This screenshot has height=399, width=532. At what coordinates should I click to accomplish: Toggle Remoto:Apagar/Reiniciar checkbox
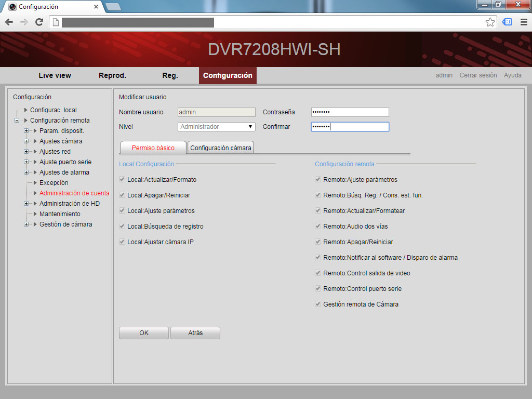pyautogui.click(x=318, y=242)
